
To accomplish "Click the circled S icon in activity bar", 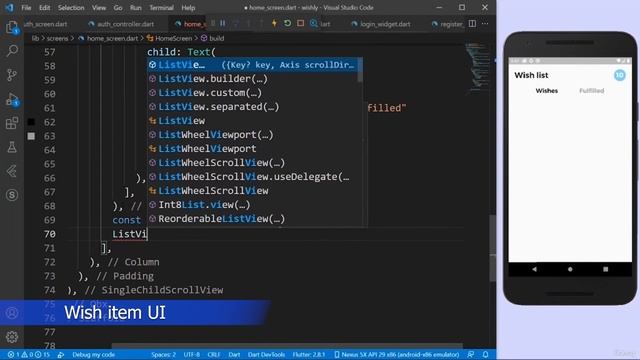I will pyautogui.click(x=12, y=195).
